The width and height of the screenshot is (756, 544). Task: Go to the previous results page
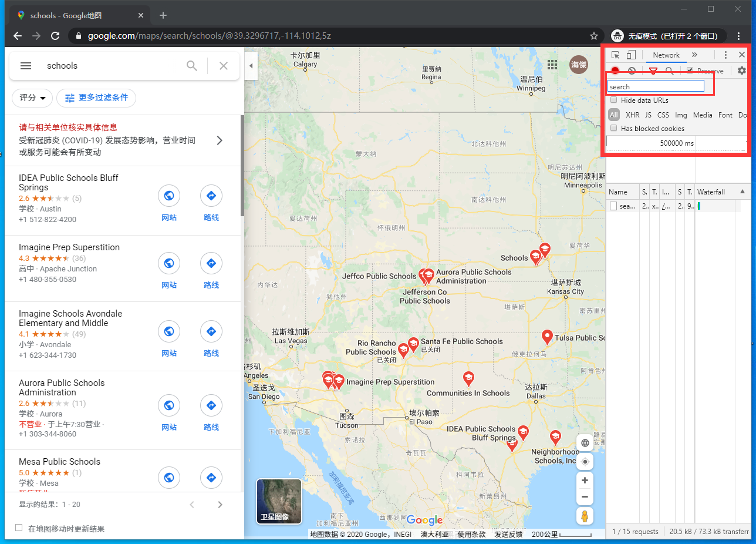click(x=192, y=505)
